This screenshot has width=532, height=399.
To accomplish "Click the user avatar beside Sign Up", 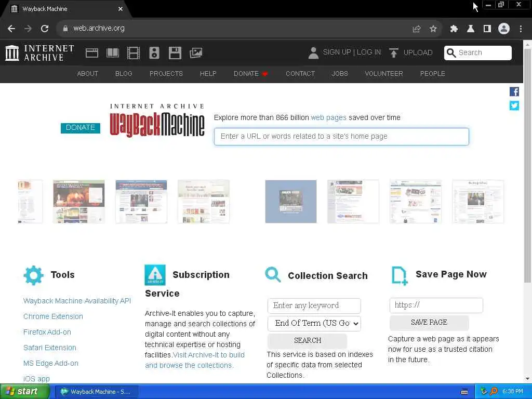I will 313,53.
